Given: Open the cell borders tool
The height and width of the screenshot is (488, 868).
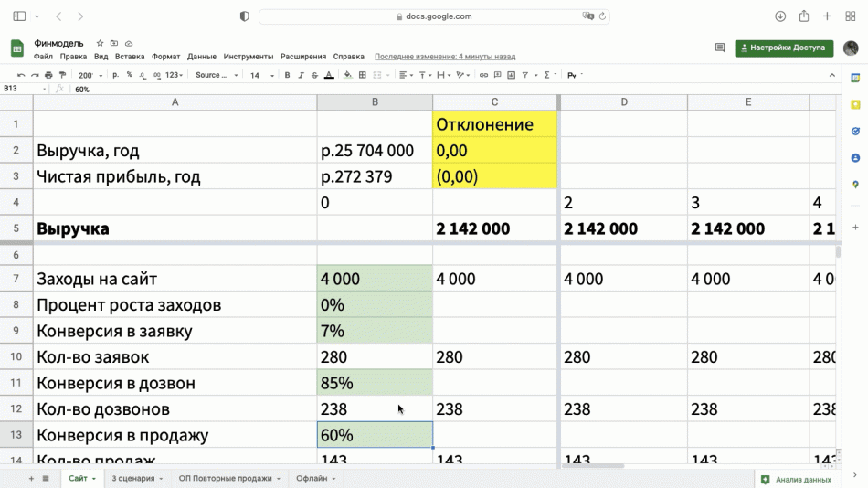Looking at the screenshot, I should pos(363,75).
